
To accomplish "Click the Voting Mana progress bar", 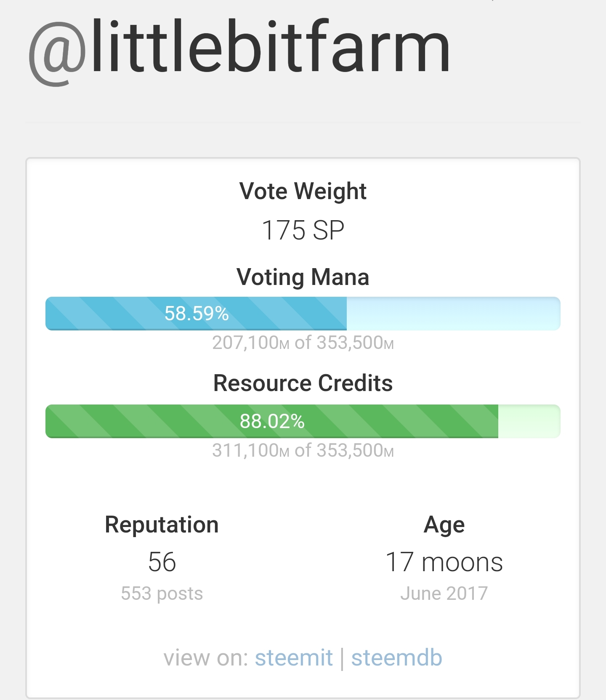I will click(303, 314).
